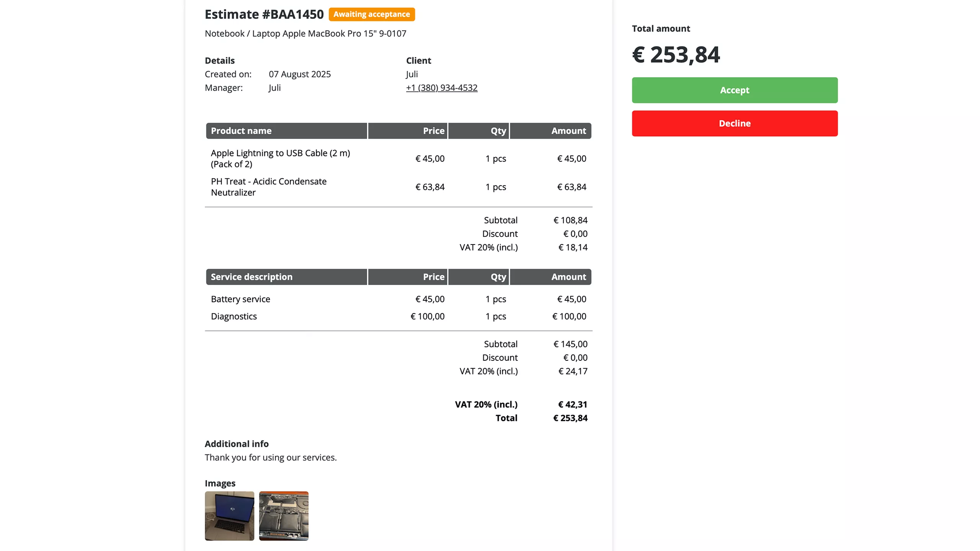Screen dimensions: 980x551
Task: Click the Product name column header
Action: click(241, 130)
